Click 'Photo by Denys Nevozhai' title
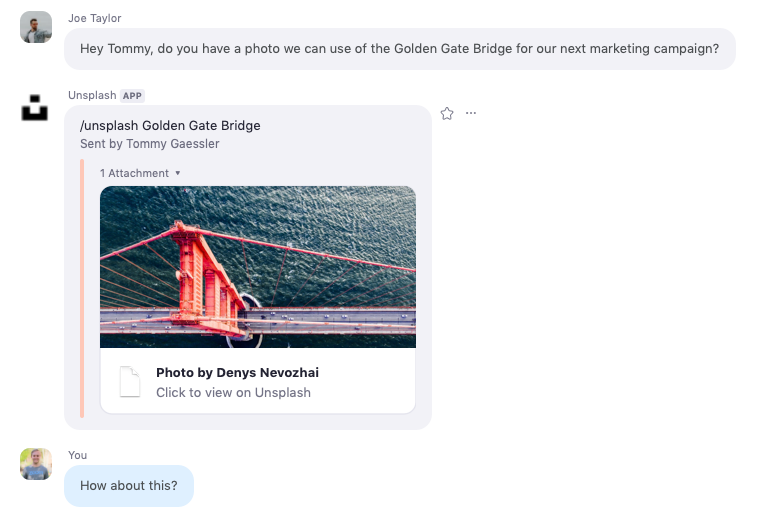This screenshot has width=760, height=529. [x=238, y=372]
